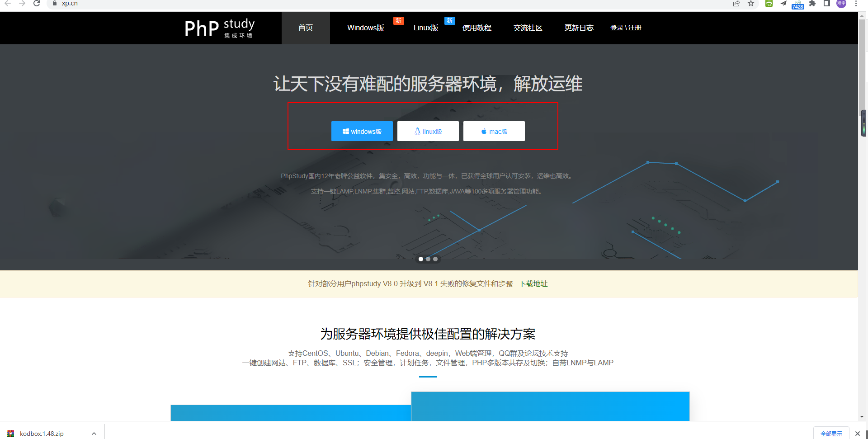Open the share icon in the address bar

pos(736,4)
